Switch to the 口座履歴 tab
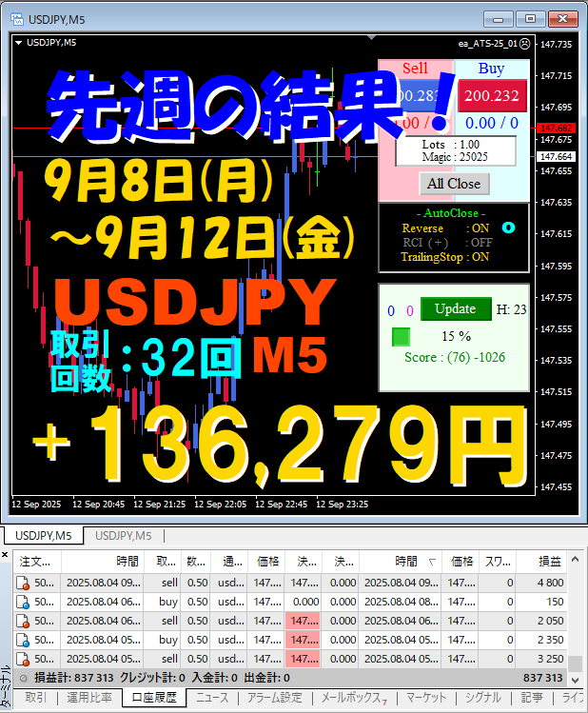The height and width of the screenshot is (713, 588). [154, 698]
